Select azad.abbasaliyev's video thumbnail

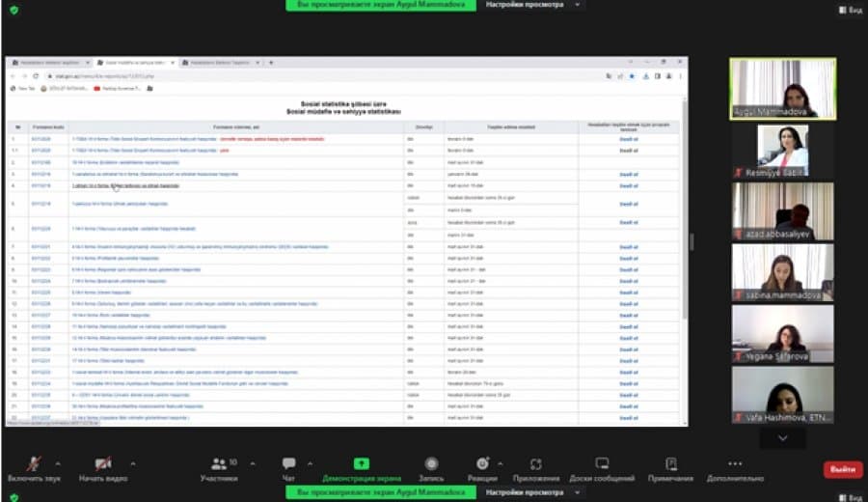coord(783,211)
